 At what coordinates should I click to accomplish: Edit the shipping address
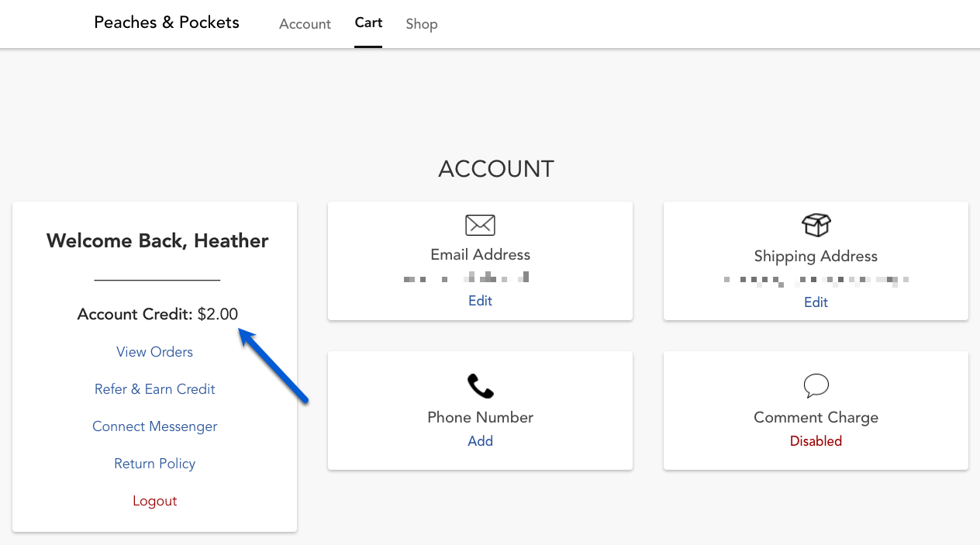(816, 302)
